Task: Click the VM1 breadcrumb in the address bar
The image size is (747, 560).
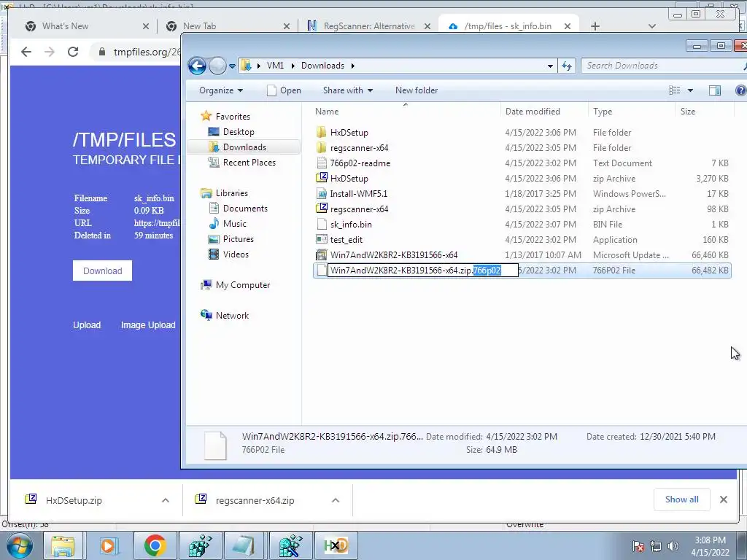Action: (275, 66)
